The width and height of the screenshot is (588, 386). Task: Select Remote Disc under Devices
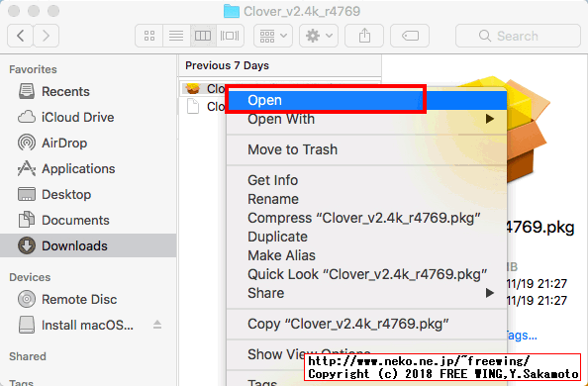pyautogui.click(x=88, y=299)
